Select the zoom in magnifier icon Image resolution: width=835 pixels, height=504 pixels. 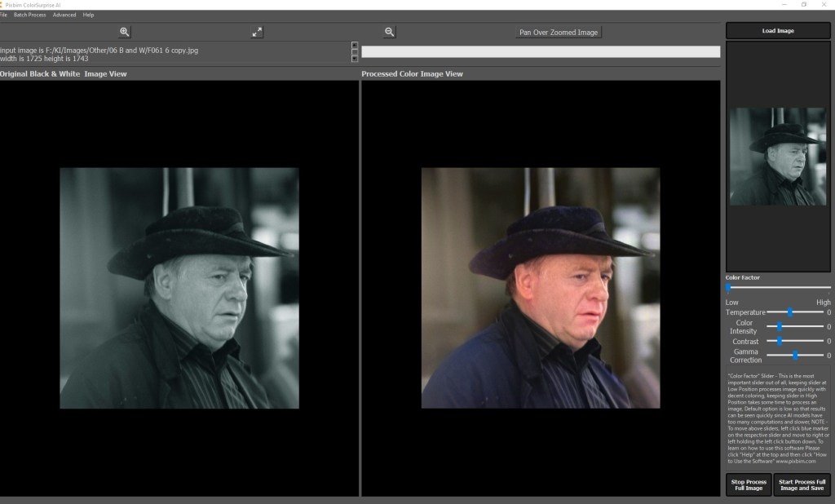coord(124,32)
